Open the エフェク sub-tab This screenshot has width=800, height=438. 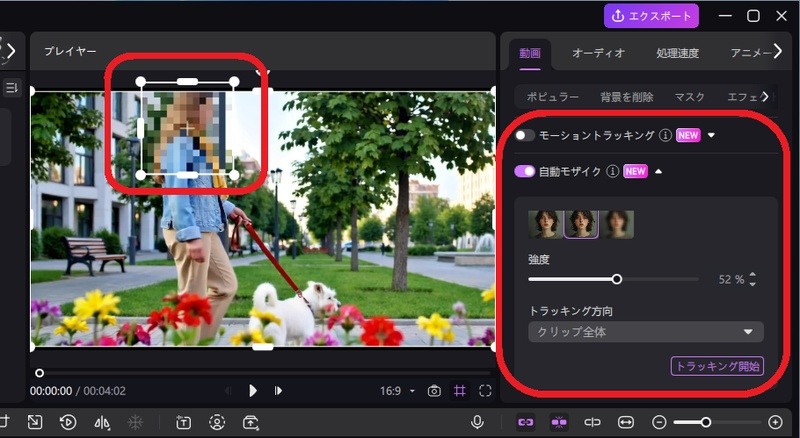(743, 97)
